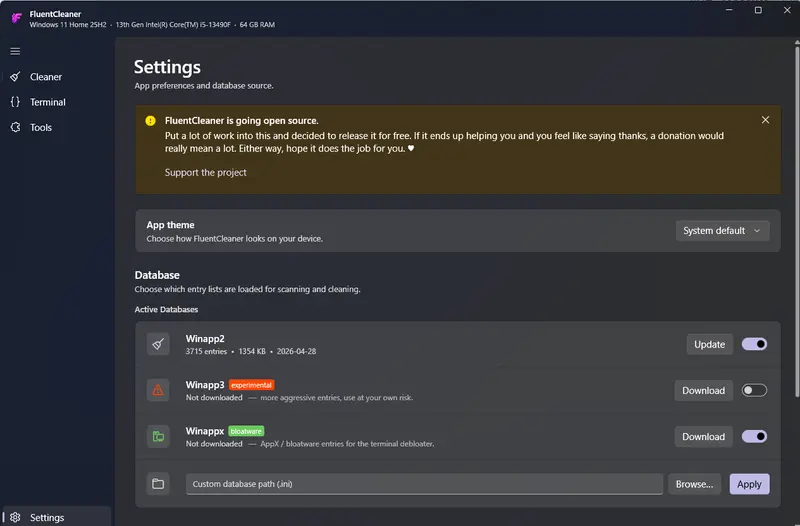This screenshot has width=800, height=526.
Task: Update the Winapp2 database
Action: (709, 344)
